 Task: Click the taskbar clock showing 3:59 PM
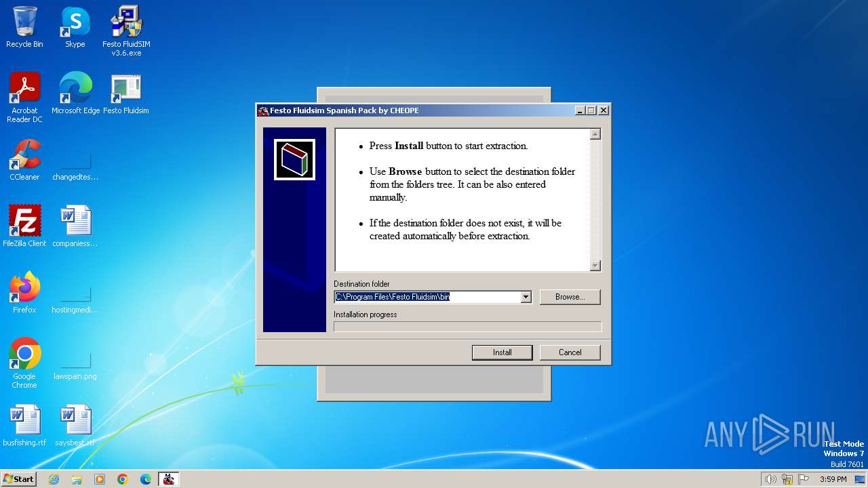[x=833, y=479]
